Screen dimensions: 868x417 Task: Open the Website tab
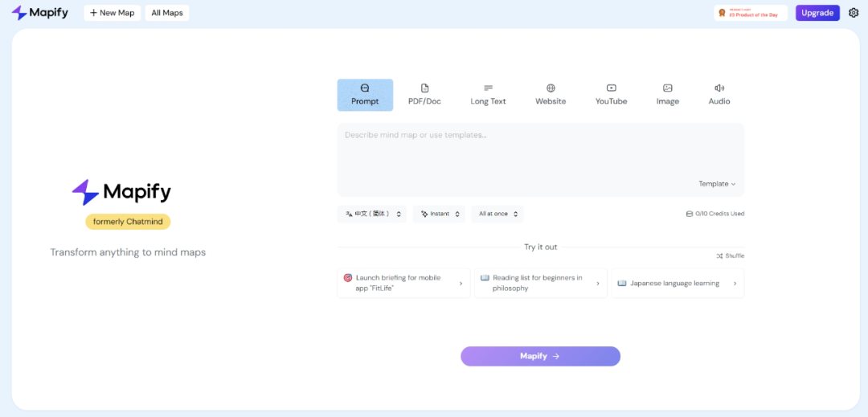click(x=551, y=95)
